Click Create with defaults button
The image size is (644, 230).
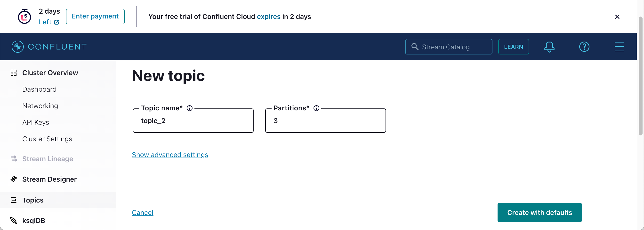click(x=539, y=212)
